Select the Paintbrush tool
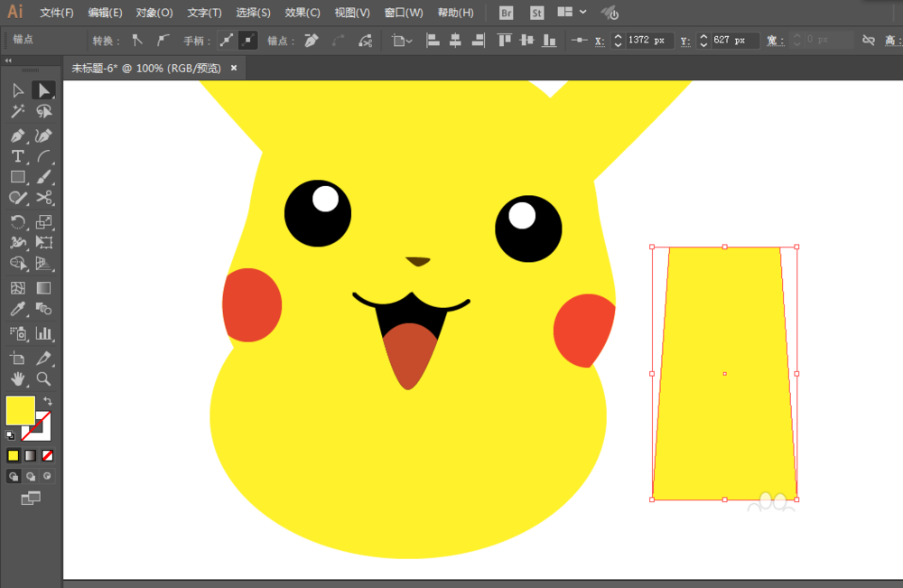The height and width of the screenshot is (588, 903). (x=43, y=177)
